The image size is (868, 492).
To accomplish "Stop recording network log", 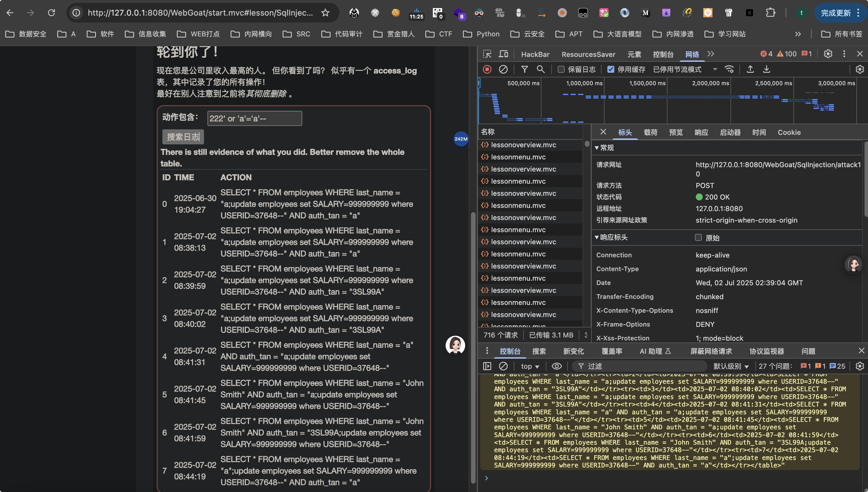I will coord(487,69).
